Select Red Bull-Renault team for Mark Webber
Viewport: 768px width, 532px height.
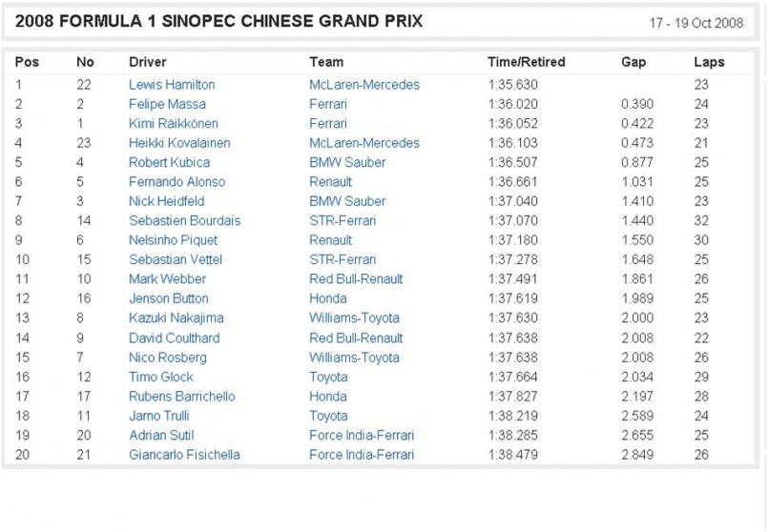click(356, 279)
